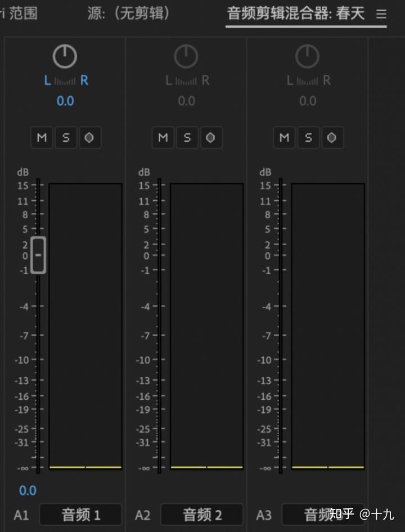Mute track A2 with M button

point(163,138)
